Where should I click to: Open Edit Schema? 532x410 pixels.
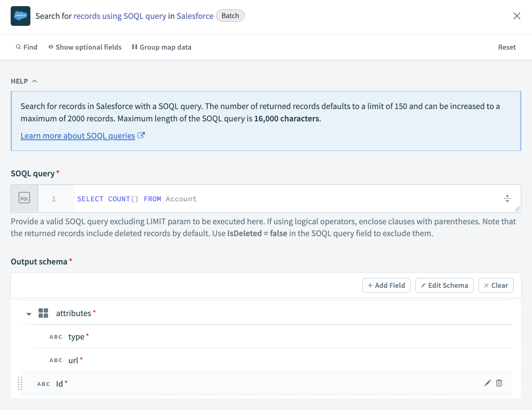pyautogui.click(x=444, y=285)
